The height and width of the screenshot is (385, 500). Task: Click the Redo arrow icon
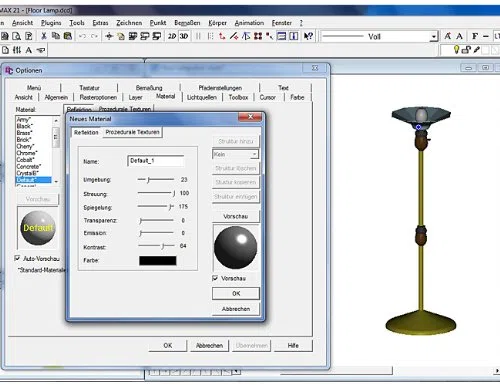click(94, 36)
